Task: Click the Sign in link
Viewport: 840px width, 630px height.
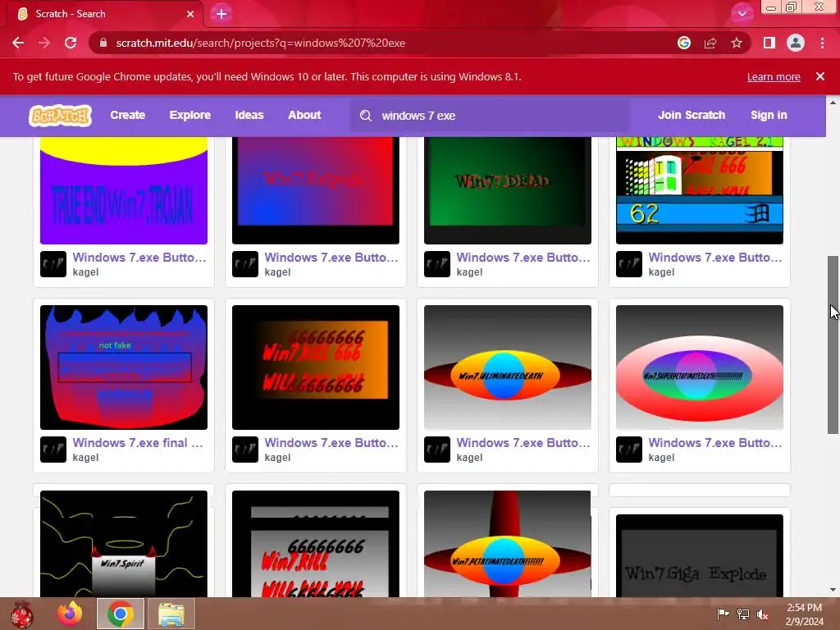Action: [x=769, y=115]
